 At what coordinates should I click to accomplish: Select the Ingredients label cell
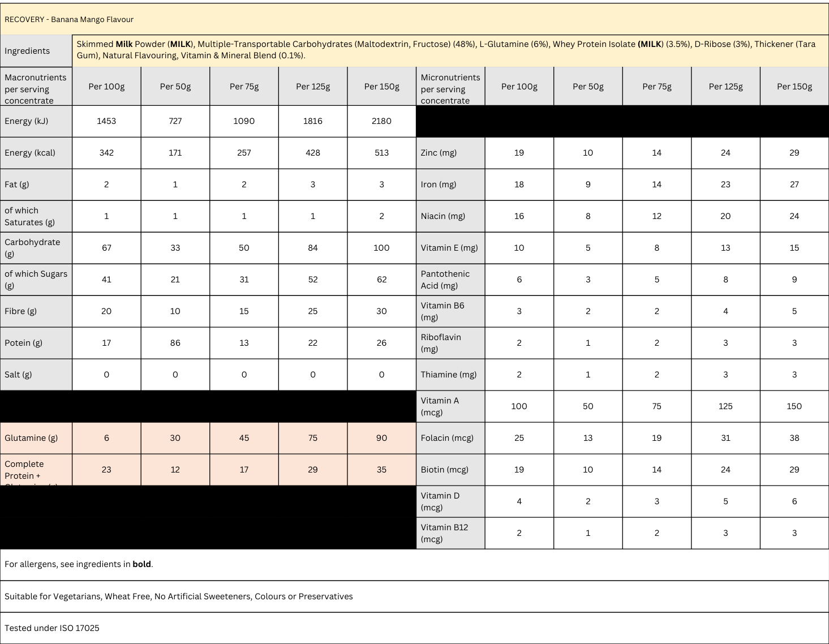tap(27, 51)
